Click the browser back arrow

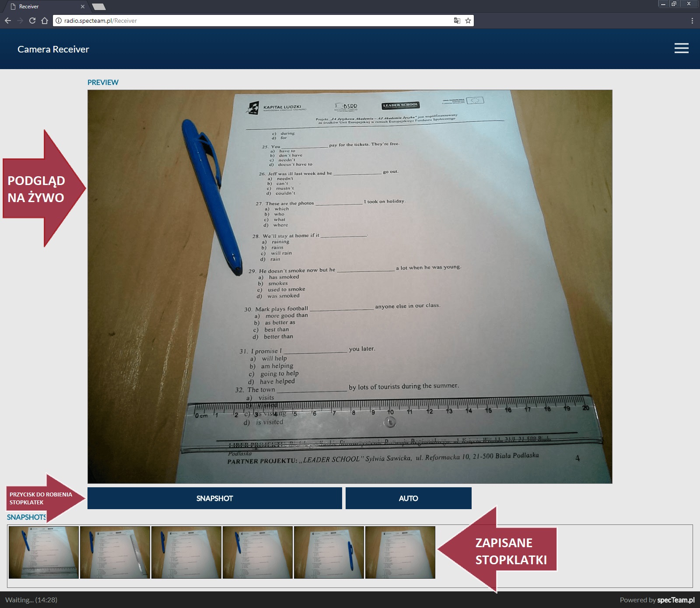pyautogui.click(x=8, y=21)
